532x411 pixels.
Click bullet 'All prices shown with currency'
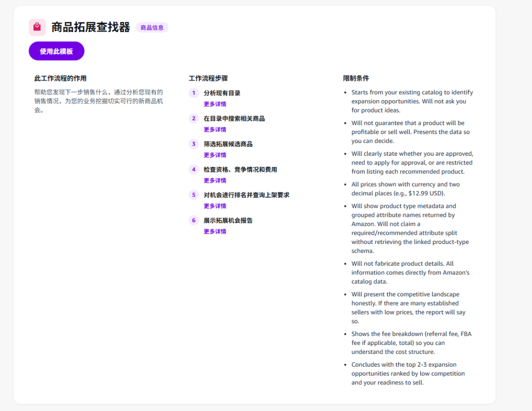pyautogui.click(x=405, y=189)
